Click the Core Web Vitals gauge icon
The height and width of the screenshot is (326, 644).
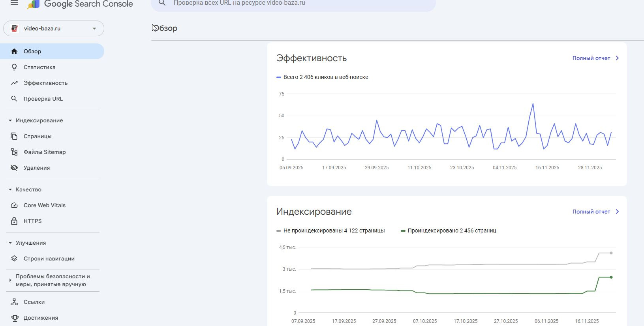pyautogui.click(x=14, y=205)
